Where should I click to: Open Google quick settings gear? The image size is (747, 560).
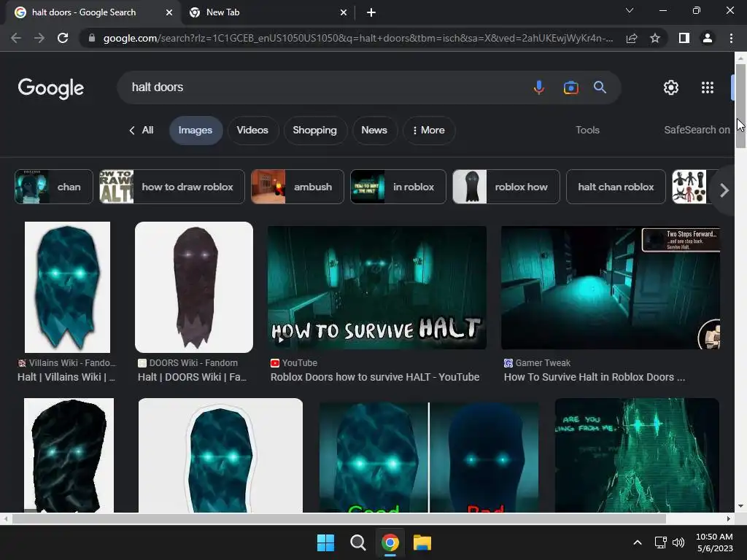pyautogui.click(x=671, y=87)
